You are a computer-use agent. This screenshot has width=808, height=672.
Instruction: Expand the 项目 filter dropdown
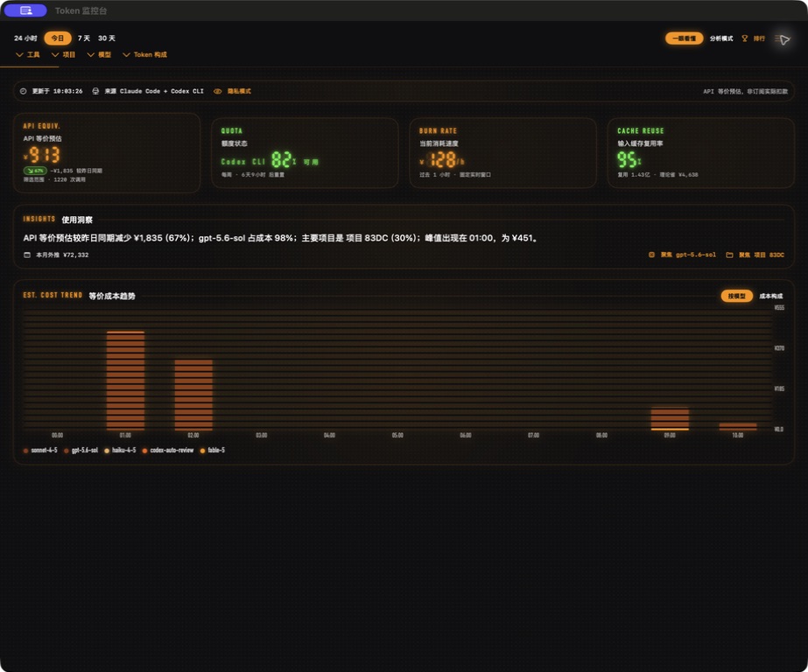[x=63, y=54]
